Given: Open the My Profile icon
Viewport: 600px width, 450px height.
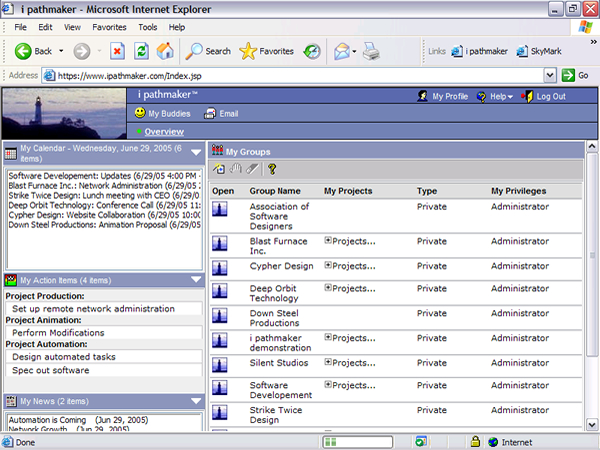Looking at the screenshot, I should pos(422,96).
